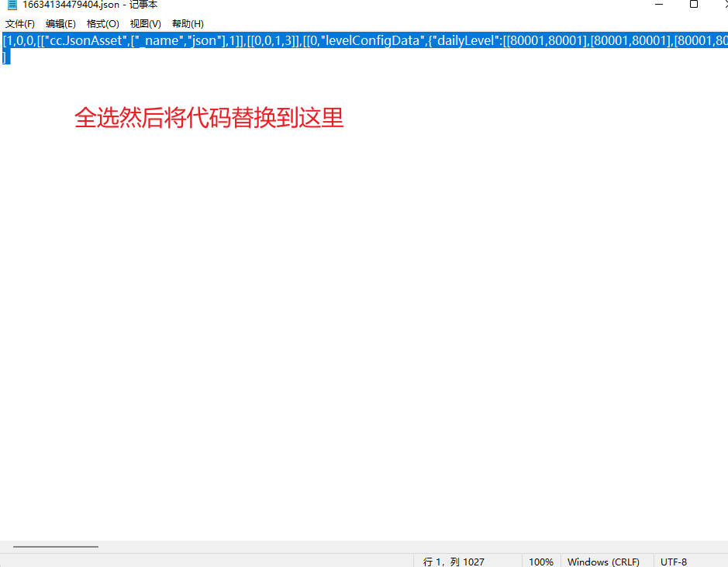Click the 行 1, 列 1027 position indicator
Viewport: 728px width, 567px height.
click(x=454, y=562)
